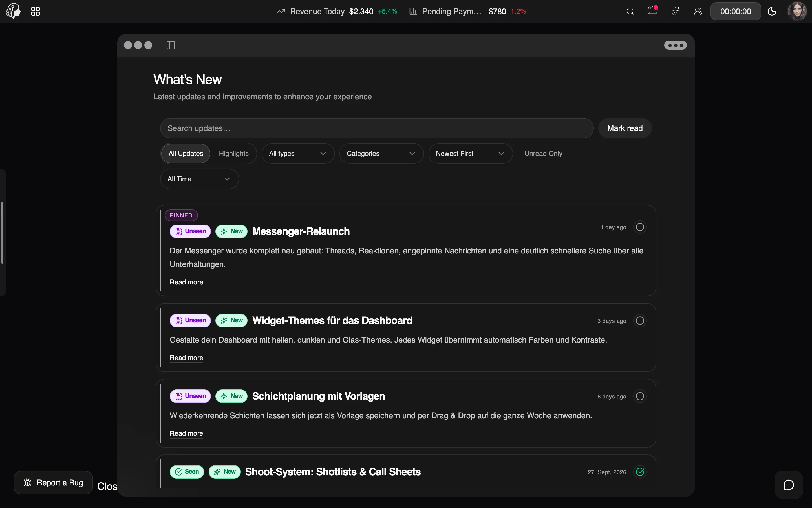
Task: Open Read more under Messenger-Relaunch
Action: tap(186, 282)
